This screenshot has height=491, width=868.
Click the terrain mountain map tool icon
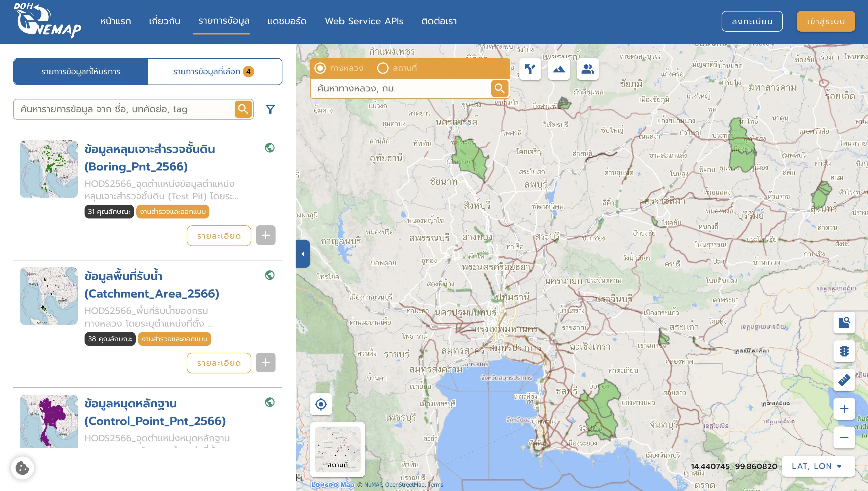tap(559, 69)
